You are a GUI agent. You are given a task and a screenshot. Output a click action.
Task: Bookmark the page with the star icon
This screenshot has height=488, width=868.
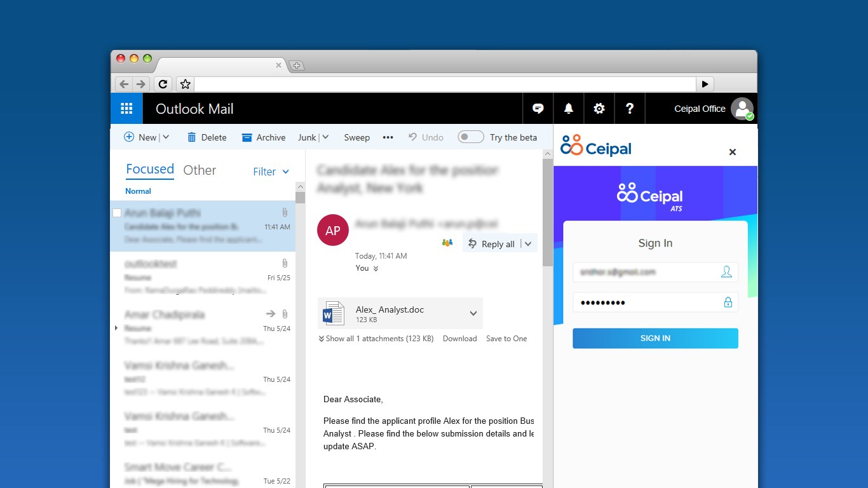(185, 84)
